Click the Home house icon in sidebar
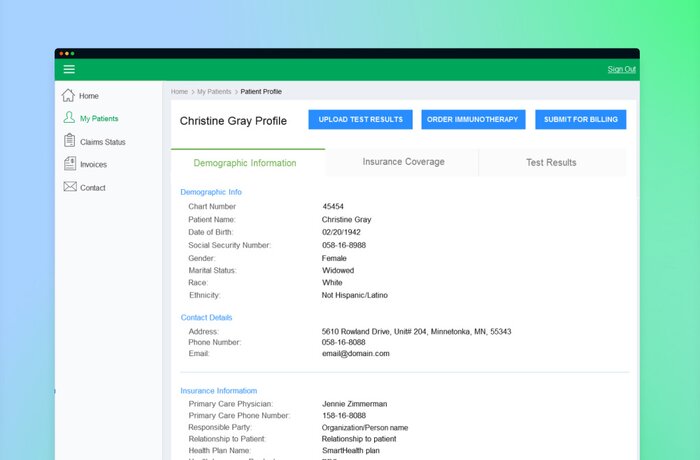Image resolution: width=700 pixels, height=460 pixels. [68, 96]
